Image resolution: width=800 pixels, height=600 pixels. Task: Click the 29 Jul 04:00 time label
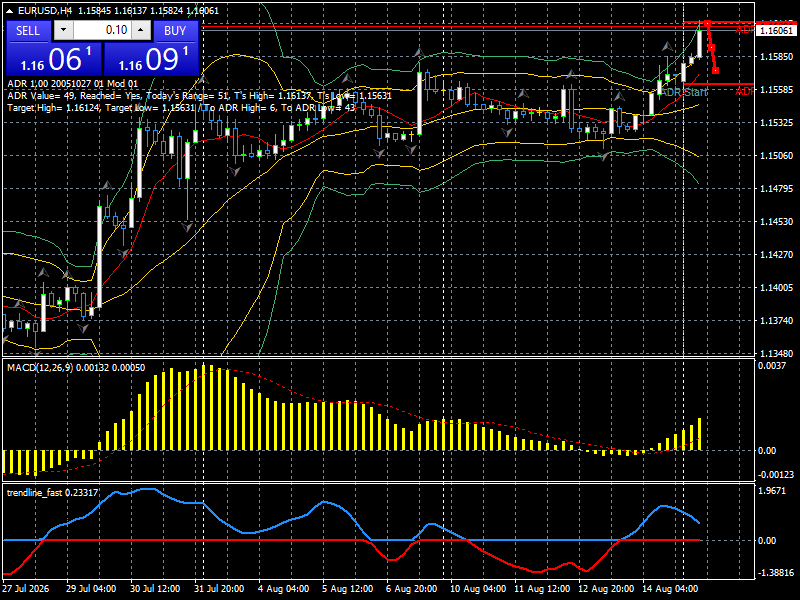pyautogui.click(x=91, y=589)
